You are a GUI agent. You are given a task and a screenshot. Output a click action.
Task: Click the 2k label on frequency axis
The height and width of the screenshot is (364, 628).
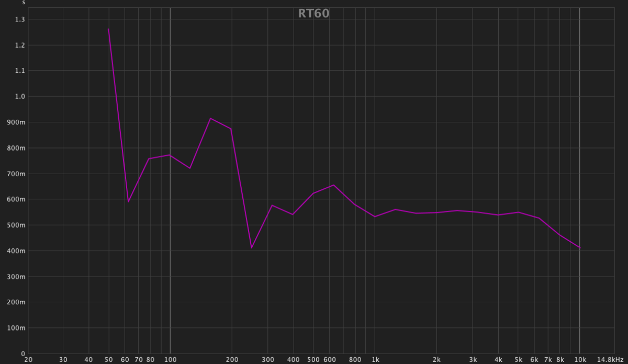[x=436, y=360]
